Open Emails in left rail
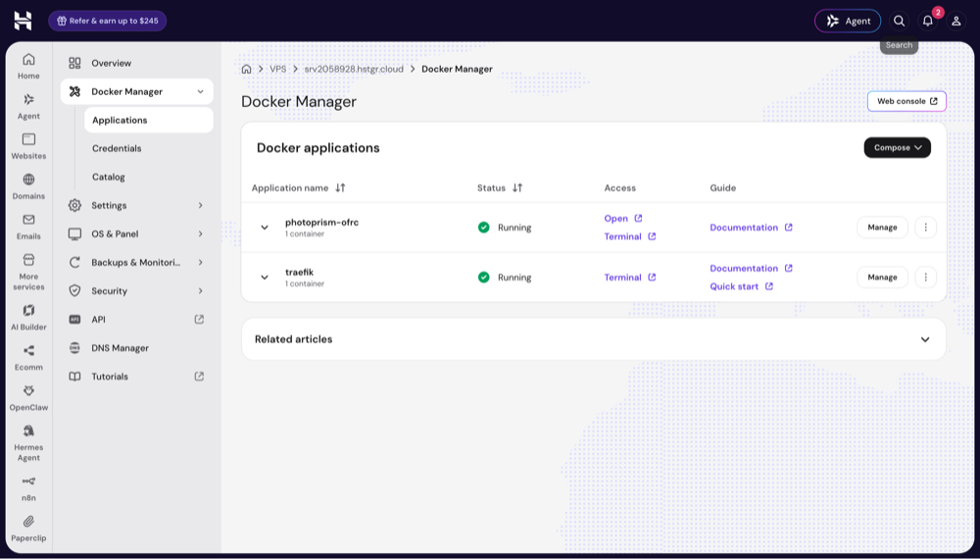Screen dimensions: 980x559 point(28,227)
